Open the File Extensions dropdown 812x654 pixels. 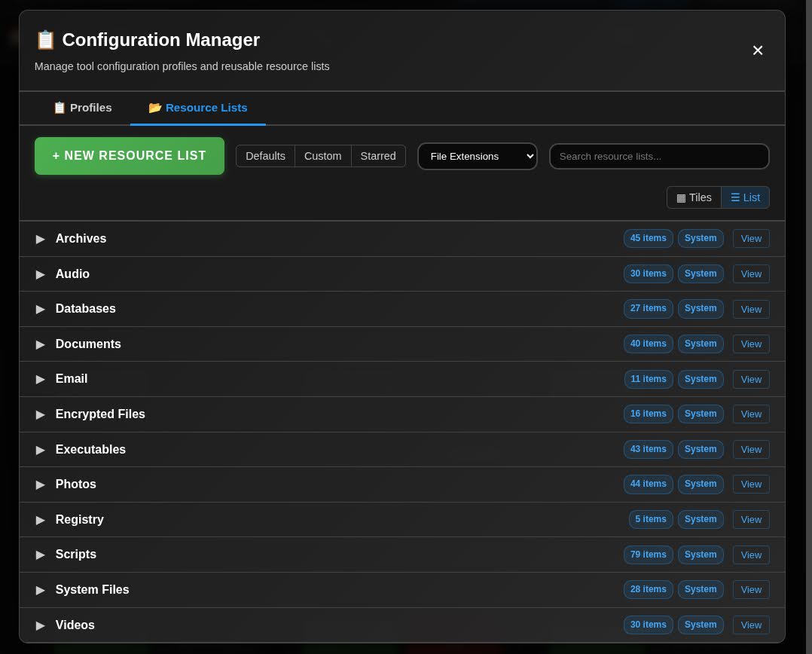(477, 157)
